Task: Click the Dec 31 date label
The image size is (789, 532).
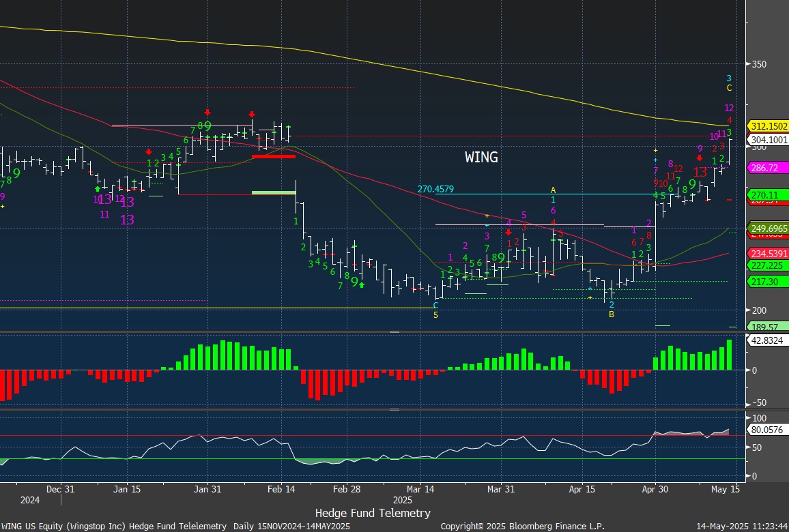Action: coord(60,489)
